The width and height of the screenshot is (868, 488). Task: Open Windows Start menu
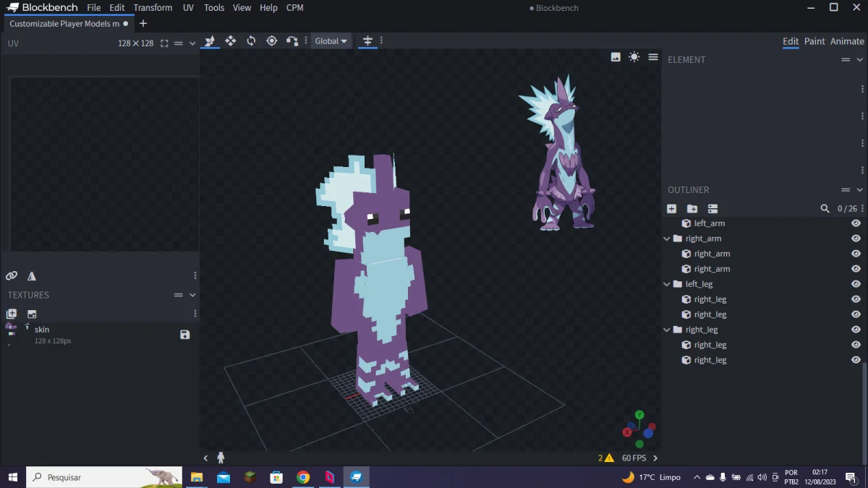(x=12, y=477)
